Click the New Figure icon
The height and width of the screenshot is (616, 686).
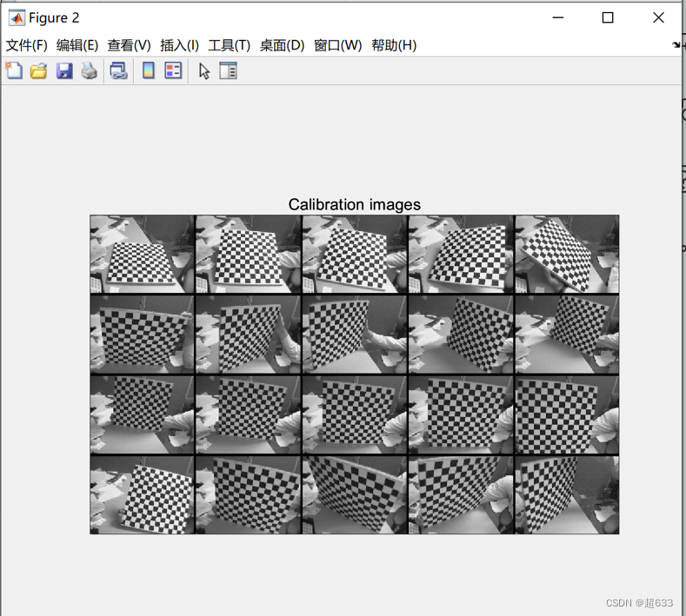point(14,70)
